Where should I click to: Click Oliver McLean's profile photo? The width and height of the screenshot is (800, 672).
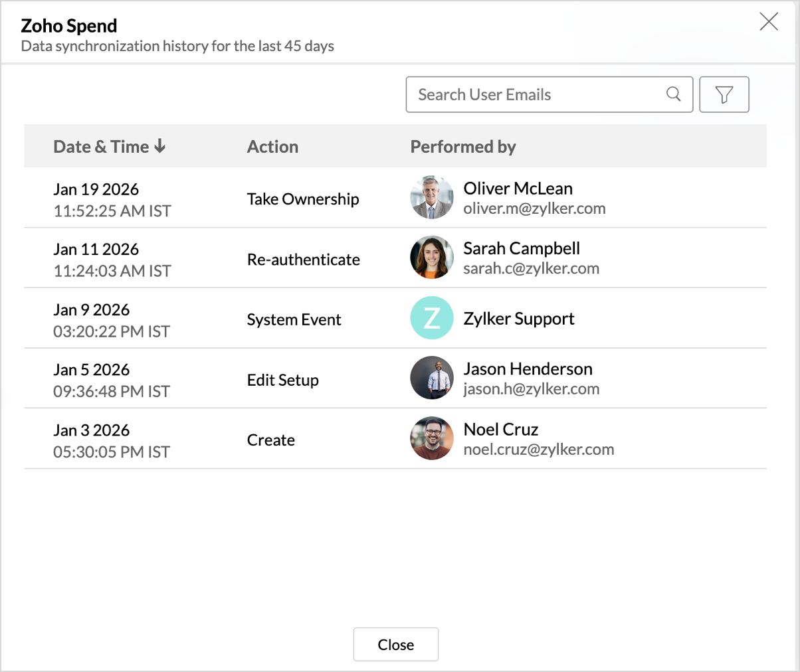432,198
